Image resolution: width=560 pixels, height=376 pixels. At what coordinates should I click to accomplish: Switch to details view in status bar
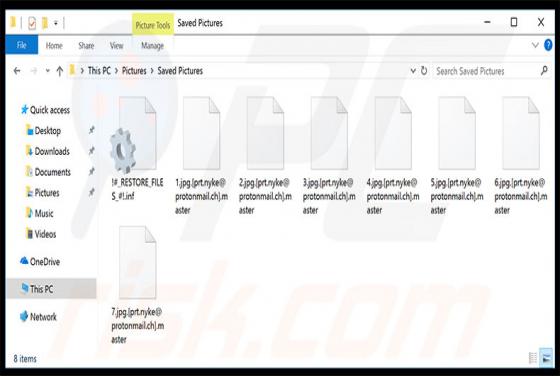(532, 358)
